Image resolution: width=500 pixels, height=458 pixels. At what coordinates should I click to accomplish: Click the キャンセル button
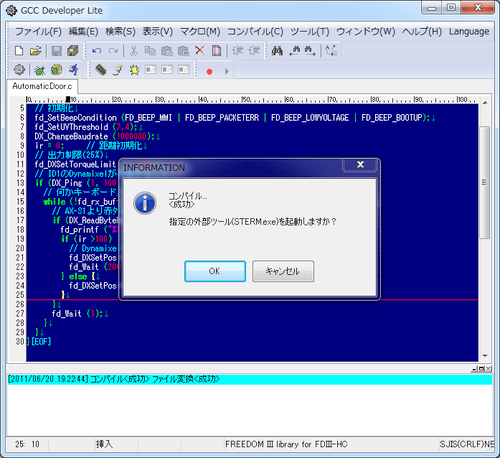point(283,271)
